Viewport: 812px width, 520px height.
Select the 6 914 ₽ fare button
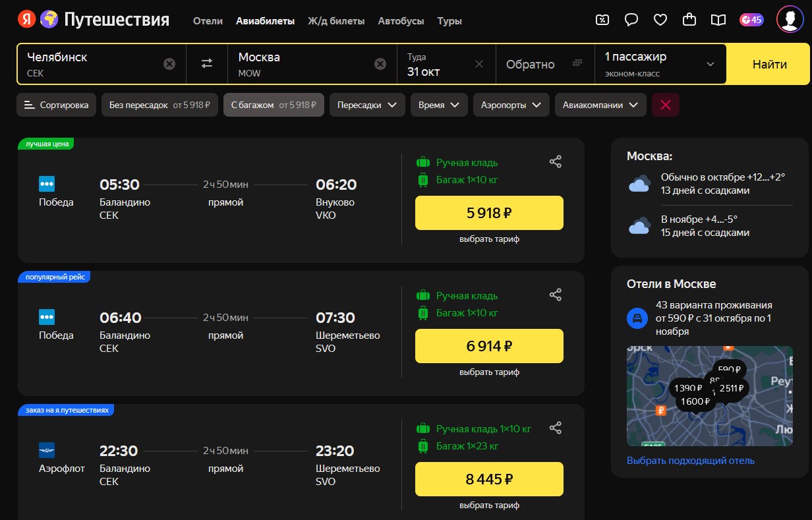pyautogui.click(x=489, y=346)
